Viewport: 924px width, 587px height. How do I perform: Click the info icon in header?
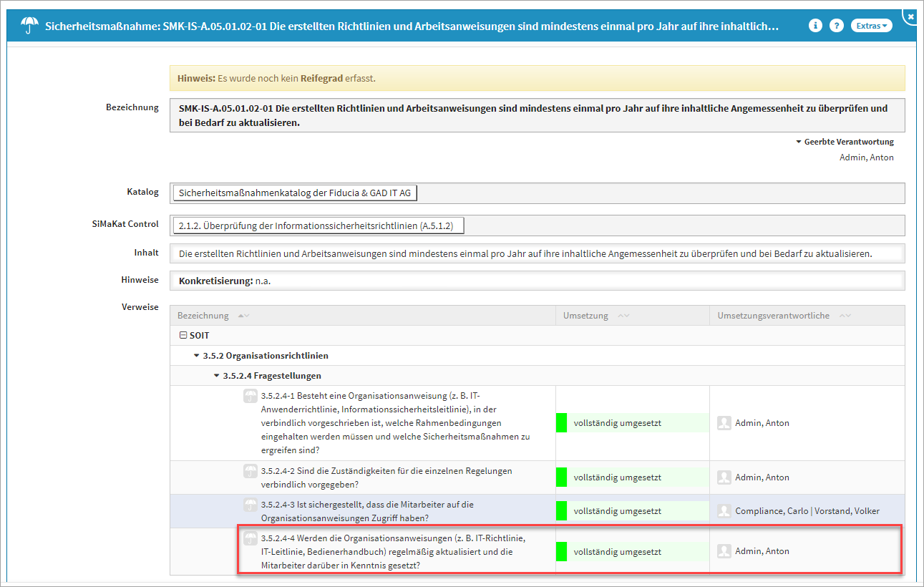pos(815,26)
